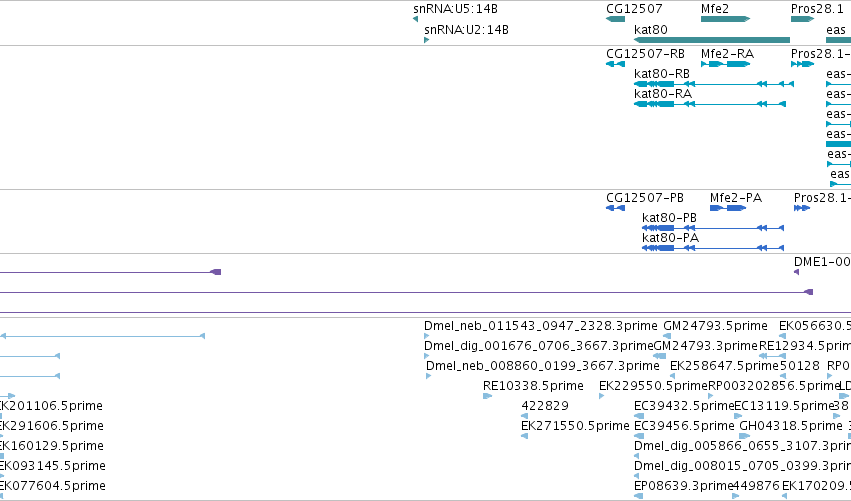851x501 pixels.
Task: Select the kat80-RA transcript feature
Action: [x=710, y=104]
